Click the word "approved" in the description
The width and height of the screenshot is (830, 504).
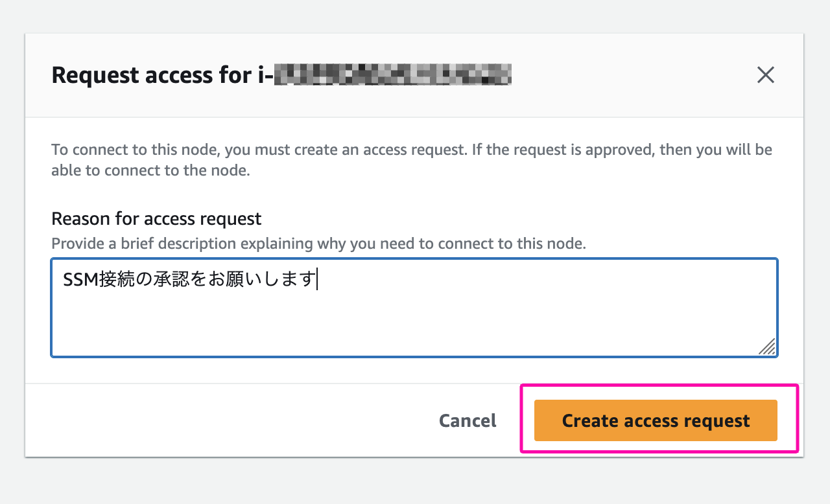614,150
